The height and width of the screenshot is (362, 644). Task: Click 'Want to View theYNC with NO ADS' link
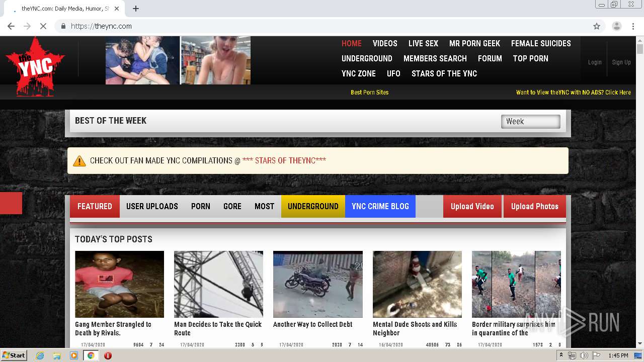[x=574, y=92]
